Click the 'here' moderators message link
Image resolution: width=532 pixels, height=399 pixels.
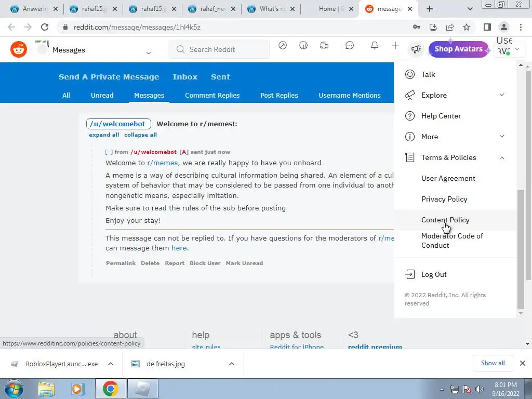179,248
